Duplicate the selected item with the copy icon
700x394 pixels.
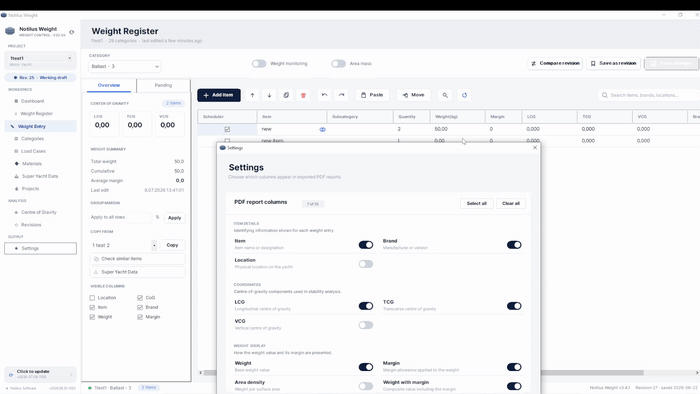pyautogui.click(x=286, y=95)
